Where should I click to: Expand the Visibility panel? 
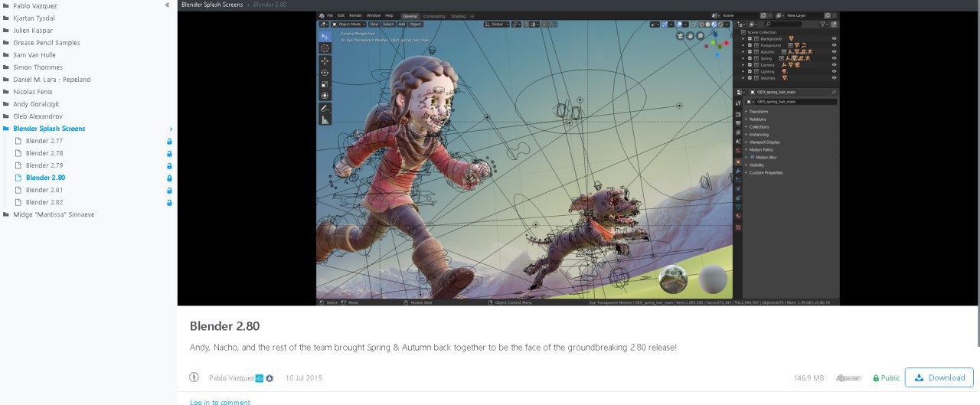pyautogui.click(x=756, y=165)
